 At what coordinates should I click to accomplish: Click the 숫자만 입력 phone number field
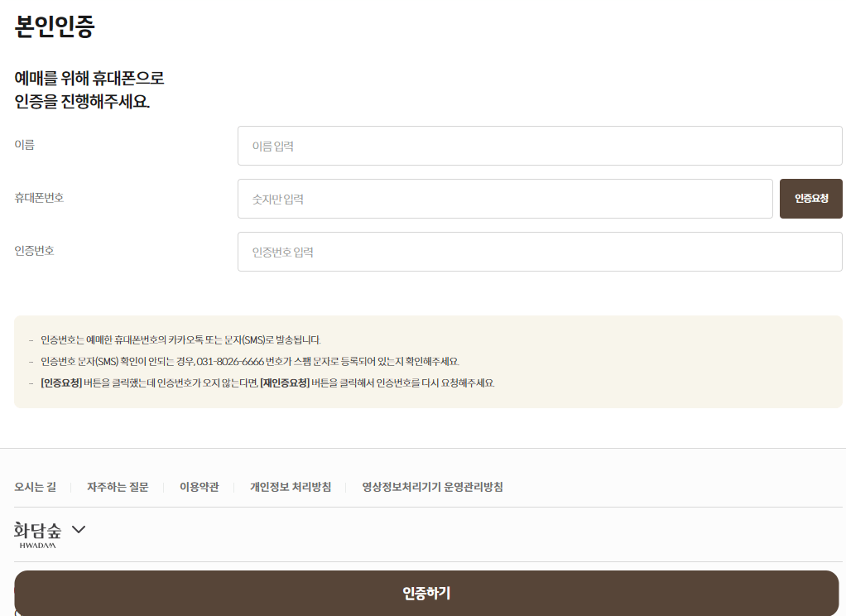click(x=506, y=199)
